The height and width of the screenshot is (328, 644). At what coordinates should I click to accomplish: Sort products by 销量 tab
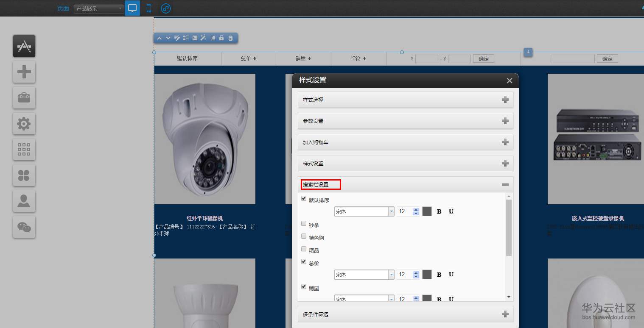303,58
